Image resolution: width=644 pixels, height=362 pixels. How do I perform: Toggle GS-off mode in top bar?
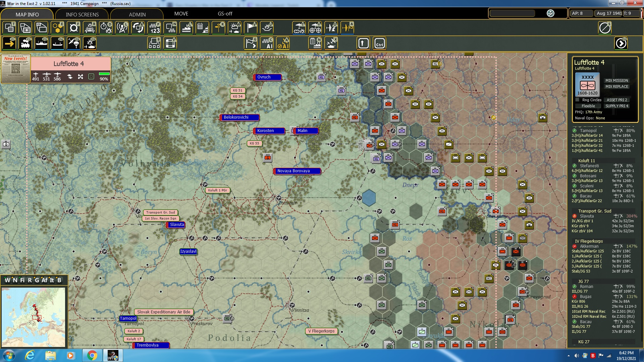(x=225, y=14)
